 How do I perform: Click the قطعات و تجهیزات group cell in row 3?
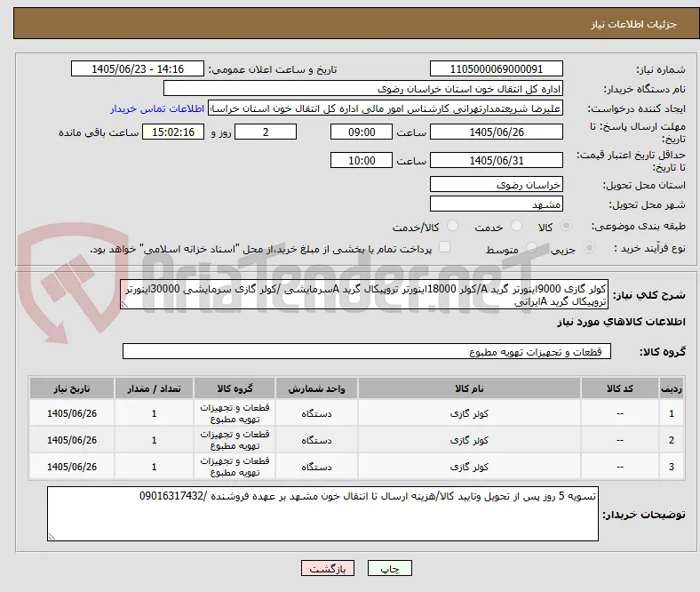coord(235,467)
